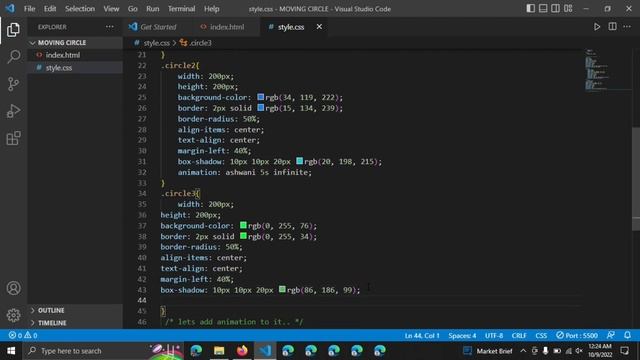The width and height of the screenshot is (640, 360).
Task: Open the Manage gear icon
Action: [13, 315]
